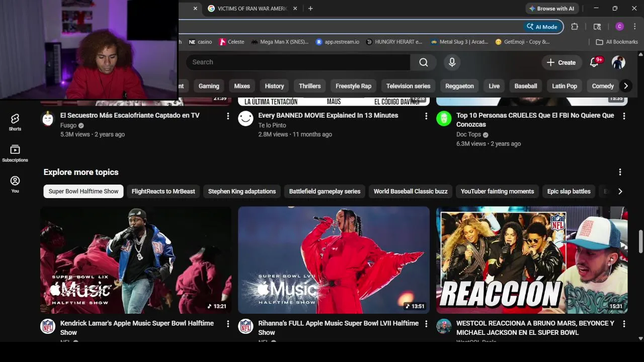The image size is (644, 362).
Task: Select the Reggaeton filter chip
Action: (459, 86)
